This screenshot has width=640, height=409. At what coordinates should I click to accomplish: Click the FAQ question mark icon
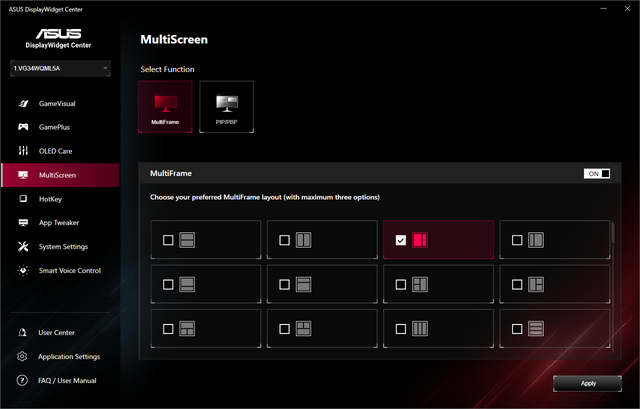(22, 380)
